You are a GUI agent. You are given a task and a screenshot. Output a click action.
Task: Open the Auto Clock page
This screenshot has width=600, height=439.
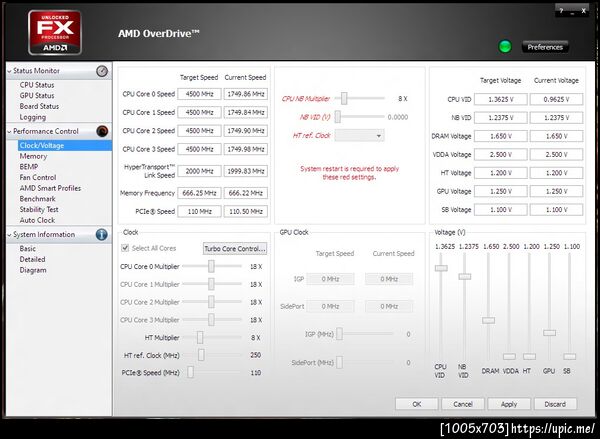[x=37, y=220]
